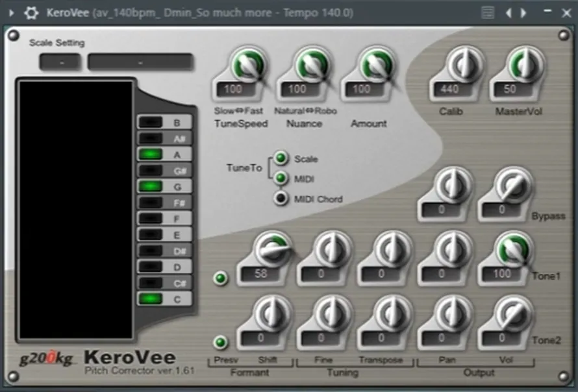Screen dimensions: 578x392
Task: Click the Tone1 Vol knob
Action: (x=514, y=250)
